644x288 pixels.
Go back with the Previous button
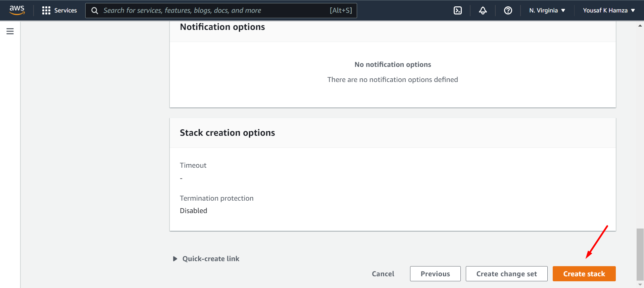435,274
